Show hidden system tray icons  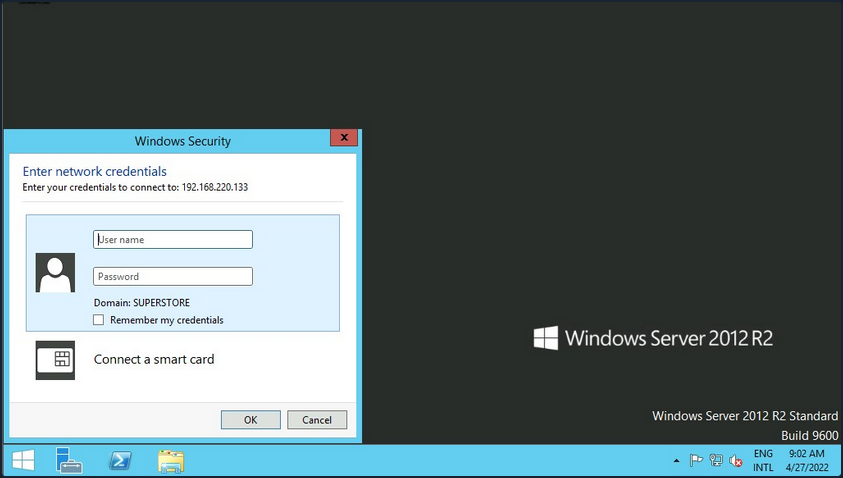(677, 461)
